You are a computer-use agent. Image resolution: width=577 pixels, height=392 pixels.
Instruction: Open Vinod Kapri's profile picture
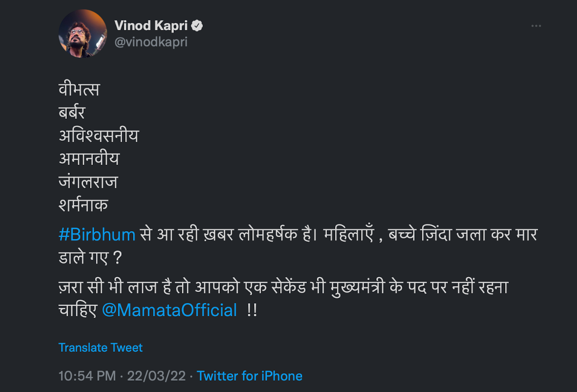coord(83,33)
